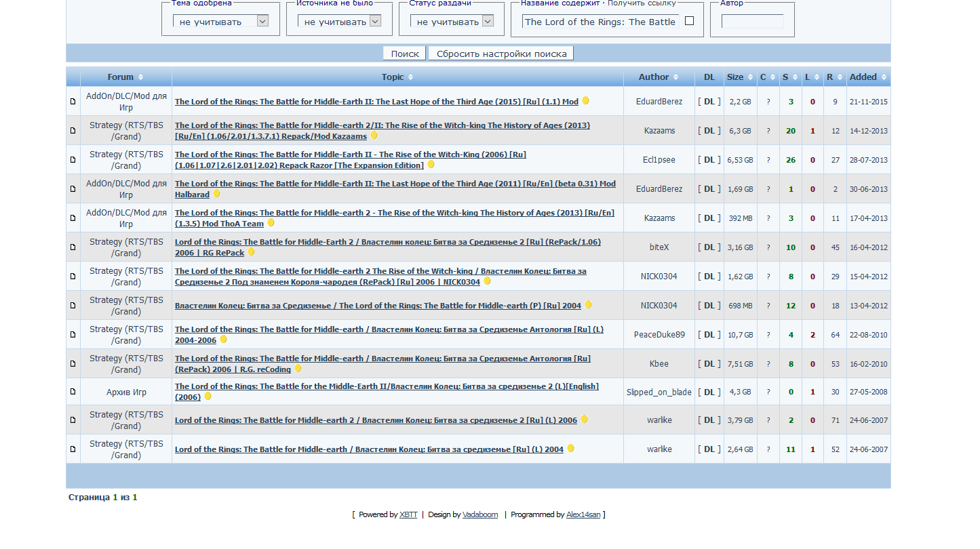Open the 'Статус раздачи' dropdown
Screen dimensions: 980x549
tap(452, 21)
